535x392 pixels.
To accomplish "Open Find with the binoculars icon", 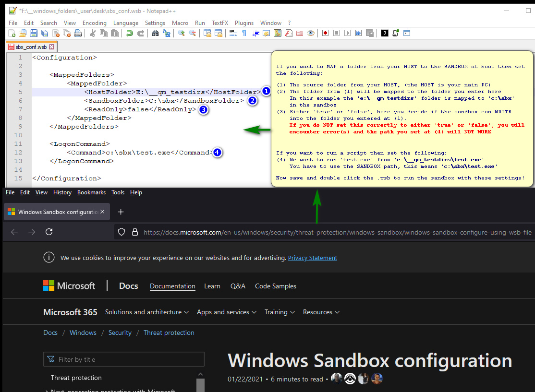I will pos(155,33).
